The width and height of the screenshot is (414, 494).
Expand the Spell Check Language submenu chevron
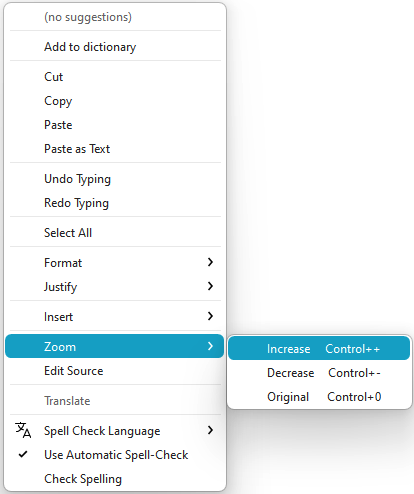210,430
